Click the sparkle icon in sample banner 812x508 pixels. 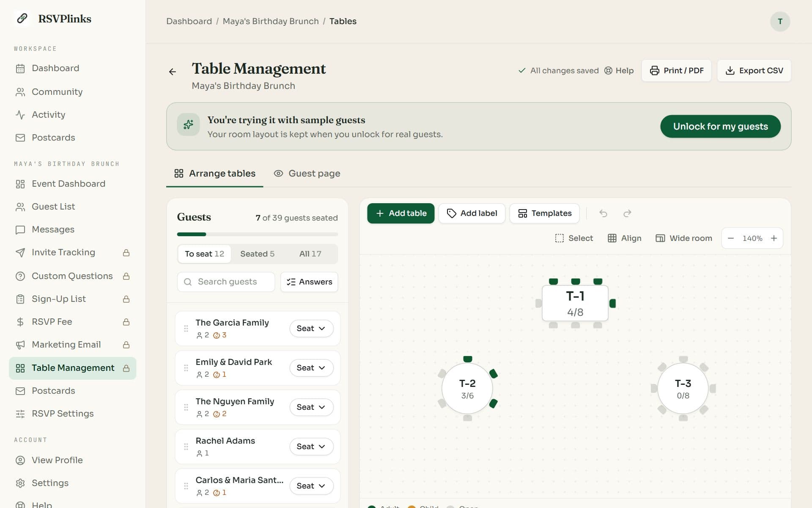pos(188,124)
